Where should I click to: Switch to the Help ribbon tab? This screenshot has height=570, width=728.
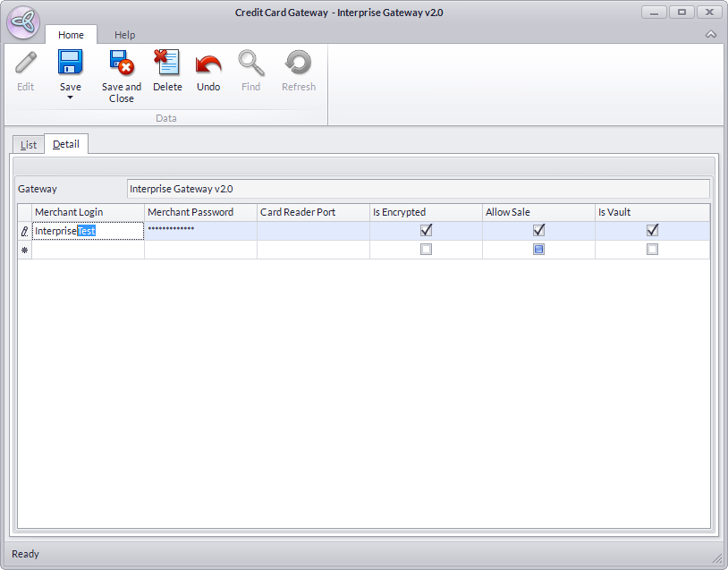[124, 35]
